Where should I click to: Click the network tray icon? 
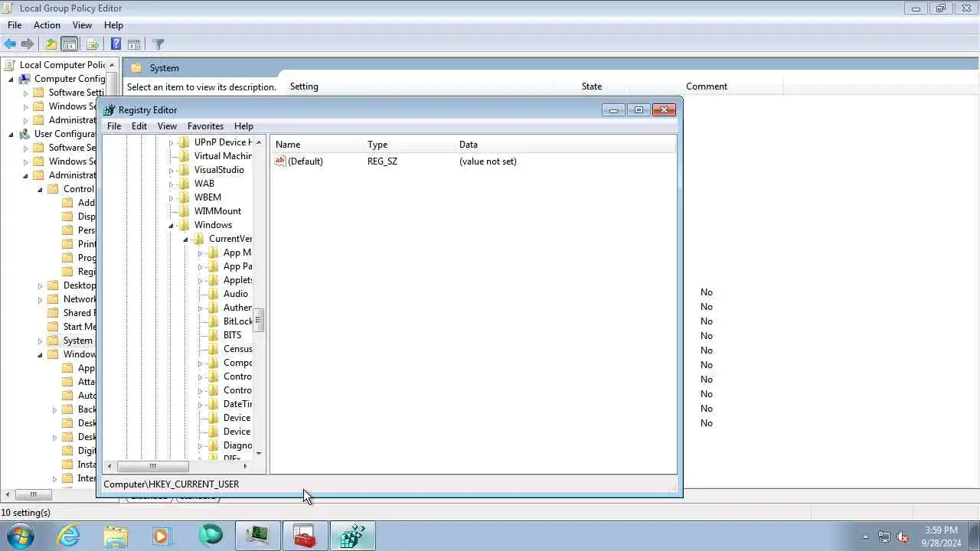click(884, 536)
